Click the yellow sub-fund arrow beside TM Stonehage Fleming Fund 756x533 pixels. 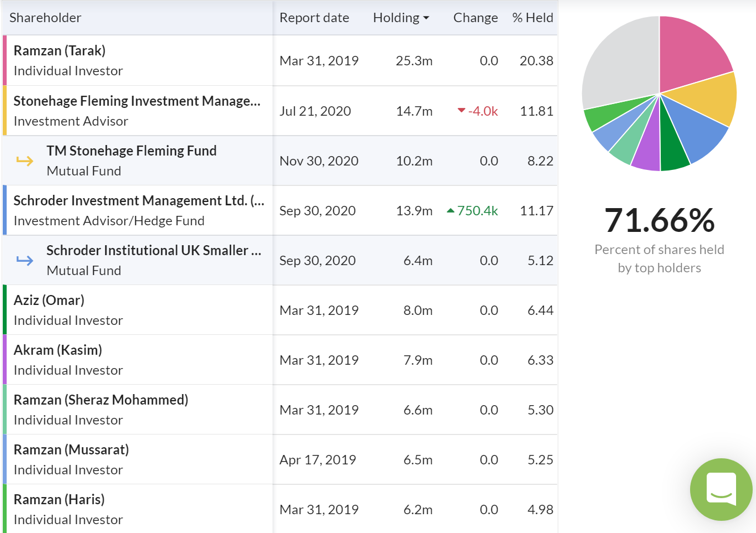tap(25, 161)
